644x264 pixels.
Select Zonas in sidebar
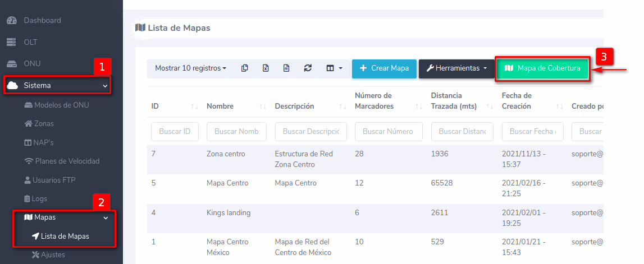pos(44,123)
